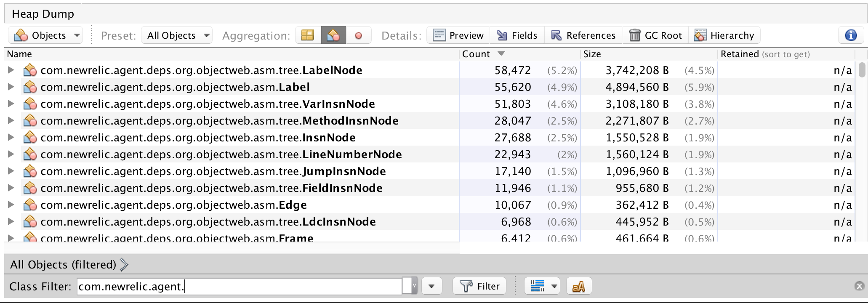Toggle the match case aA icon

point(579,287)
